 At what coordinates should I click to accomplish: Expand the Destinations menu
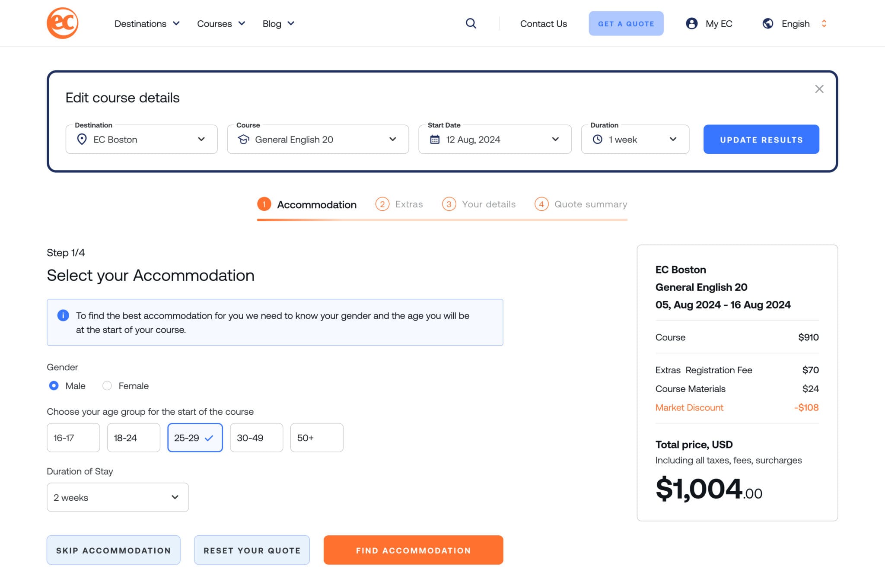(147, 24)
